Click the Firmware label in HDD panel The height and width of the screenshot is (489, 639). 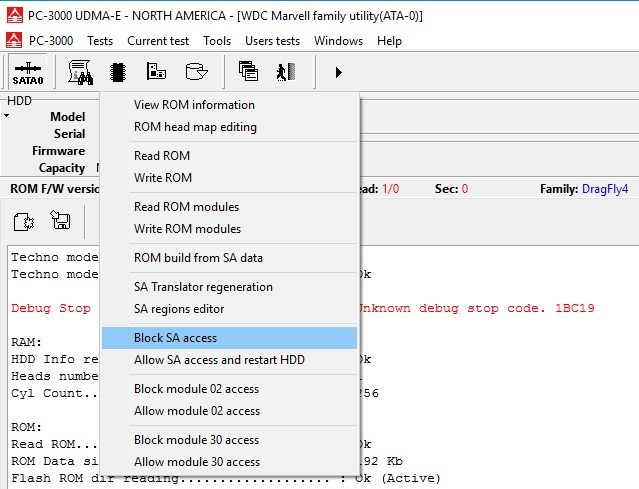coord(59,151)
